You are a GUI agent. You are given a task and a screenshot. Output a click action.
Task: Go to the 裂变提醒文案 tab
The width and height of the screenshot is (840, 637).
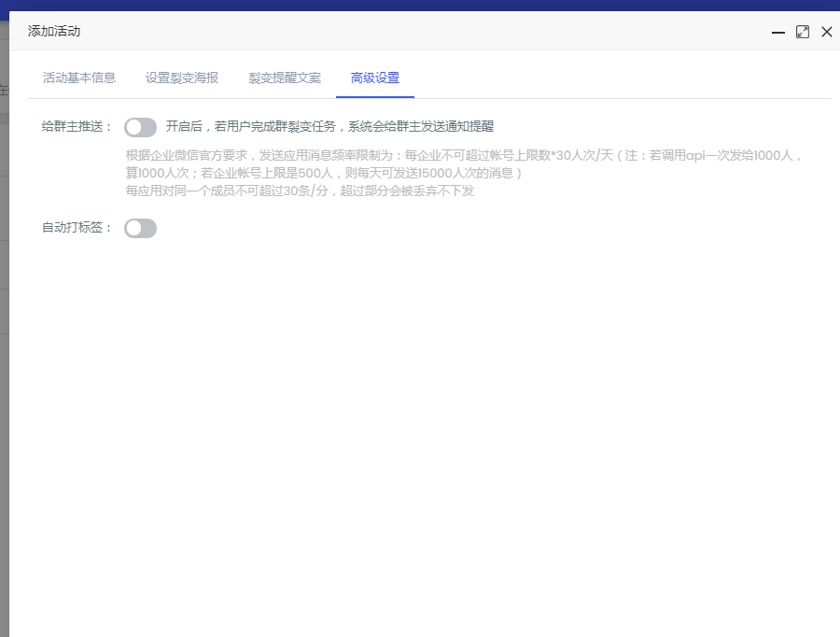285,78
